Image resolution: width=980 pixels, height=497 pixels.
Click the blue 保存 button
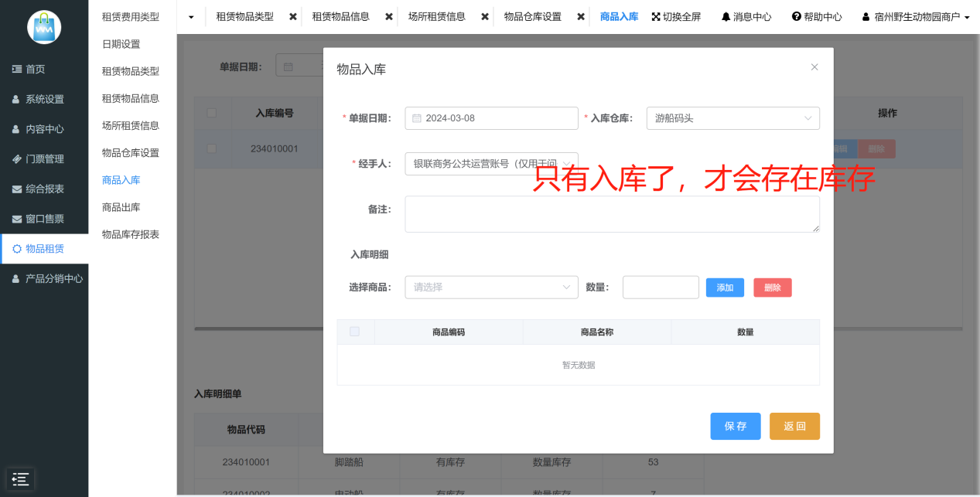point(735,426)
